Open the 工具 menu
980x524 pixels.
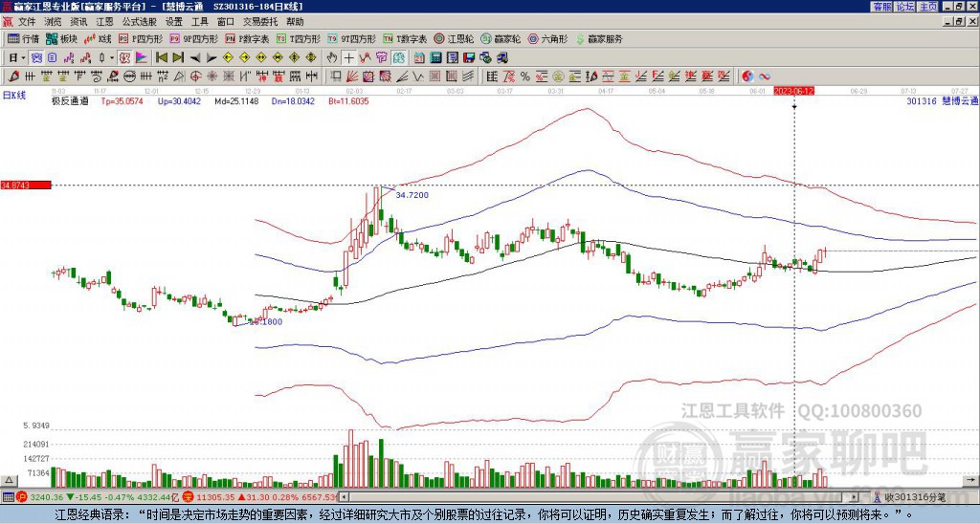[x=199, y=22]
